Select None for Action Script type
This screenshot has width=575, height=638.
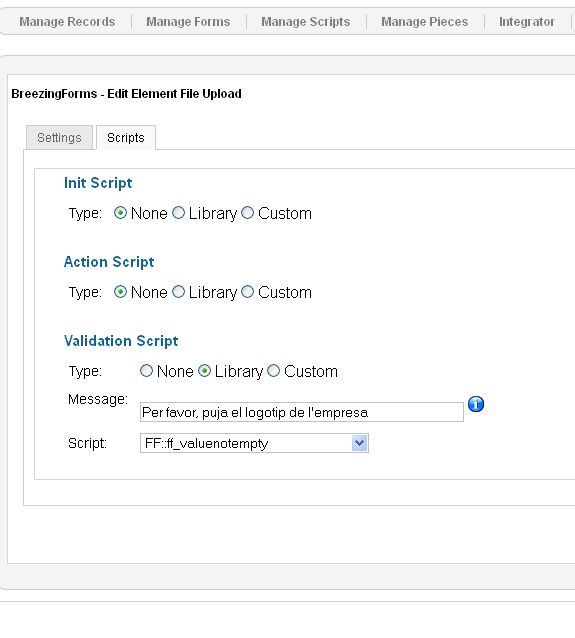pyautogui.click(x=120, y=292)
